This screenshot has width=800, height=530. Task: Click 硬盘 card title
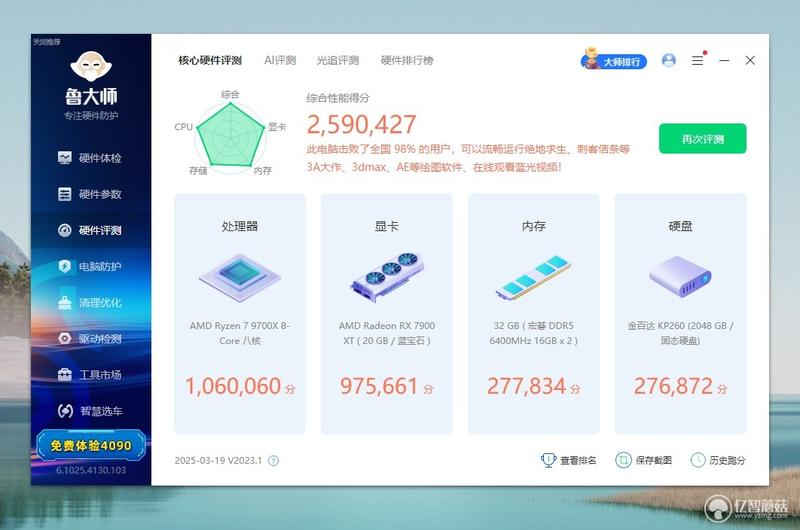coord(680,226)
